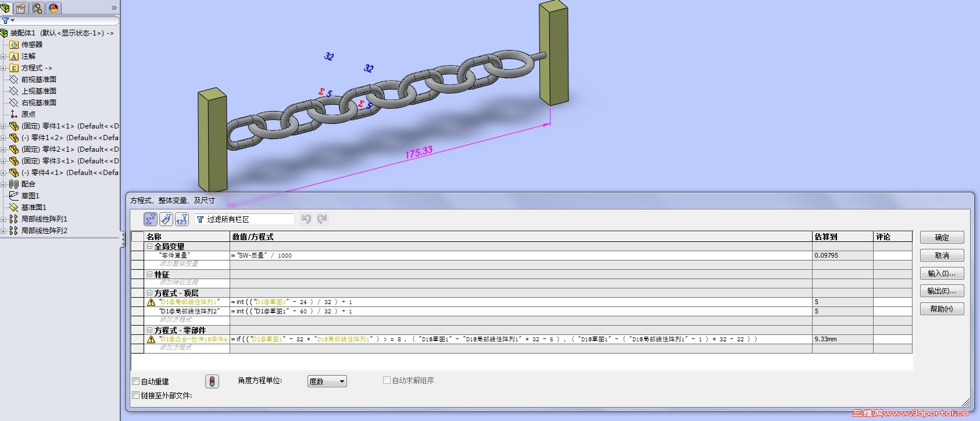This screenshot has width=980, height=421.
Task: Click the 0.09795 evaluated value cell
Action: [843, 255]
